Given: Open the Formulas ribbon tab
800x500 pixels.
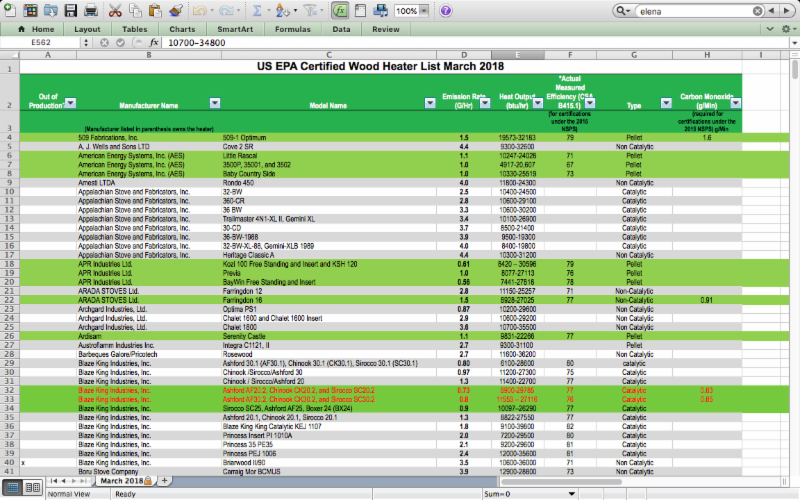Looking at the screenshot, I should pyautogui.click(x=292, y=29).
